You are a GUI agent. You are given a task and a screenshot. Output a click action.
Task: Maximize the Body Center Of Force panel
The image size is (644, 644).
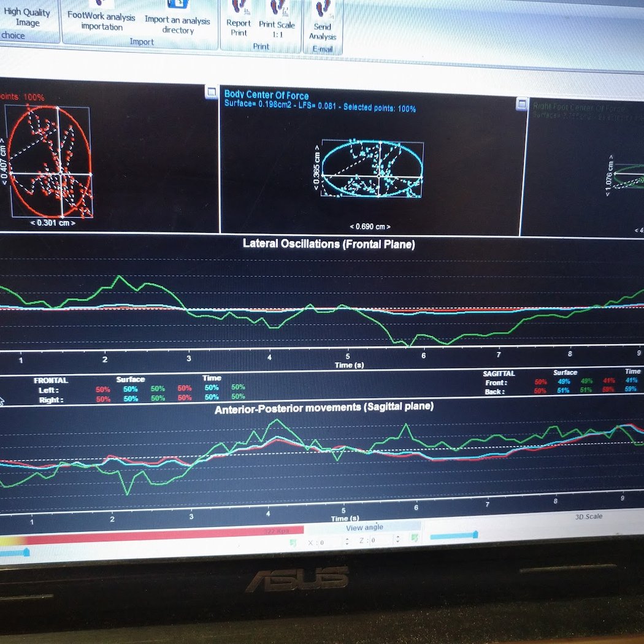(x=521, y=104)
